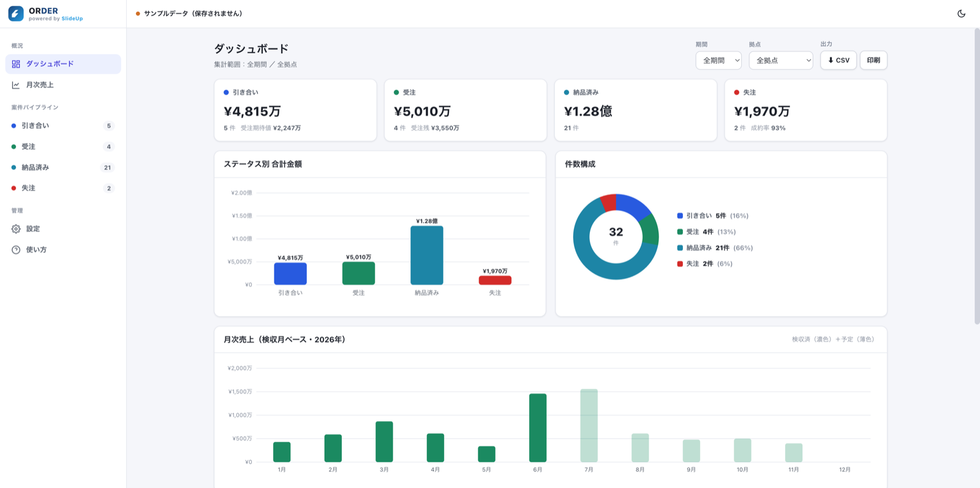Click the download arrow icon on the CSV button
Image resolution: width=980 pixels, height=488 pixels.
click(831, 60)
